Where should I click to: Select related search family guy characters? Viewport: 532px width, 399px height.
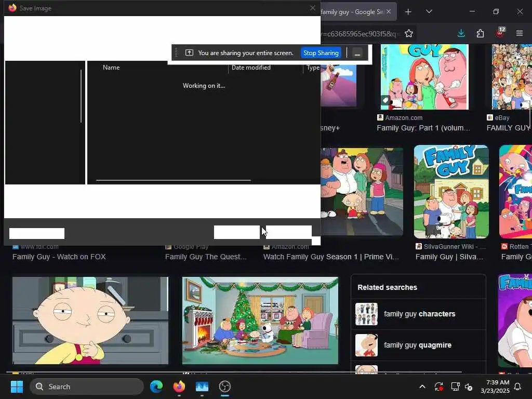(418, 314)
